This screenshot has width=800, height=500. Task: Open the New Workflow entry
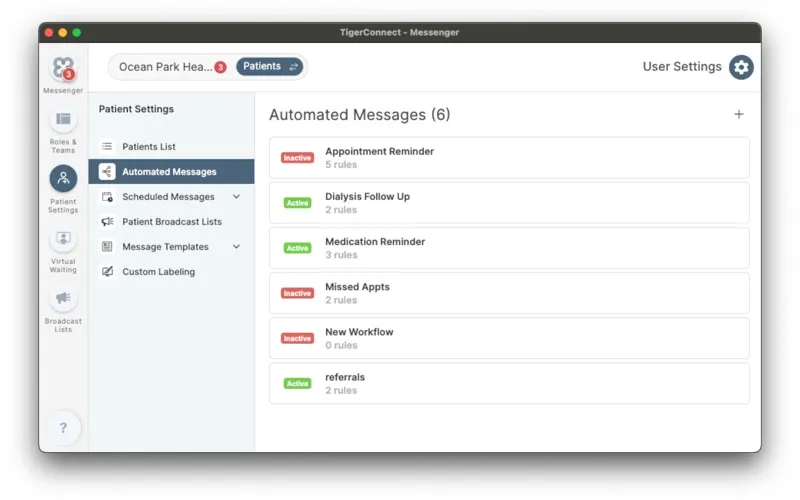tap(509, 338)
